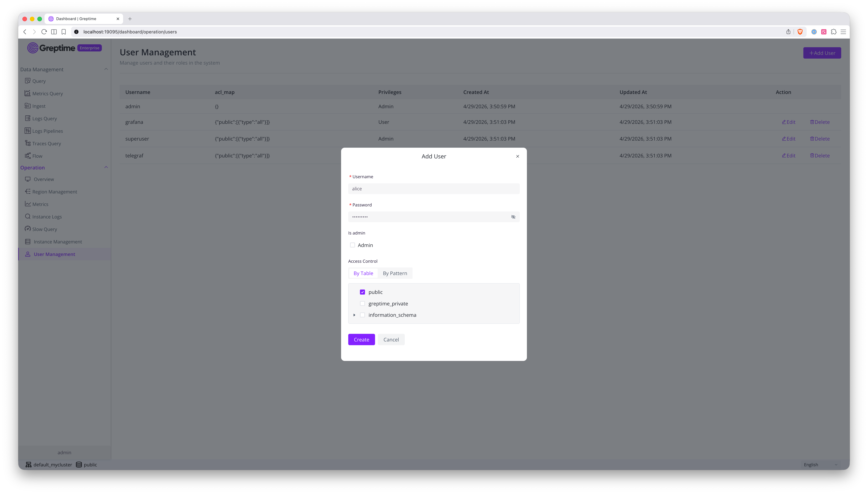
Task: Click the Create button
Action: pos(361,340)
